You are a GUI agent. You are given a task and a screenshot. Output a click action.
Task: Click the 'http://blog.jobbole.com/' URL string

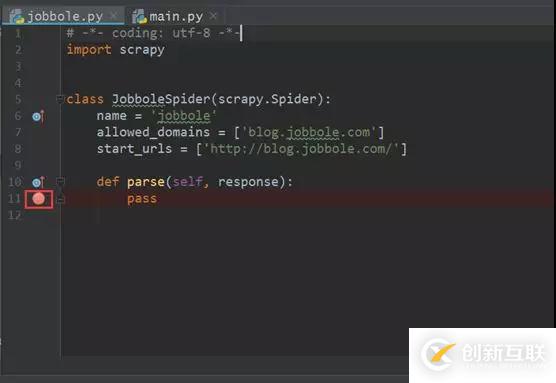301,149
